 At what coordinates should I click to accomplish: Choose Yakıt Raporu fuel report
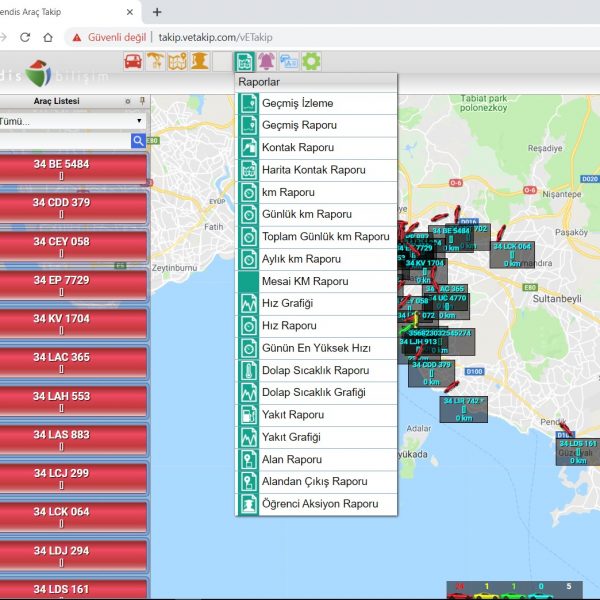[317, 415]
